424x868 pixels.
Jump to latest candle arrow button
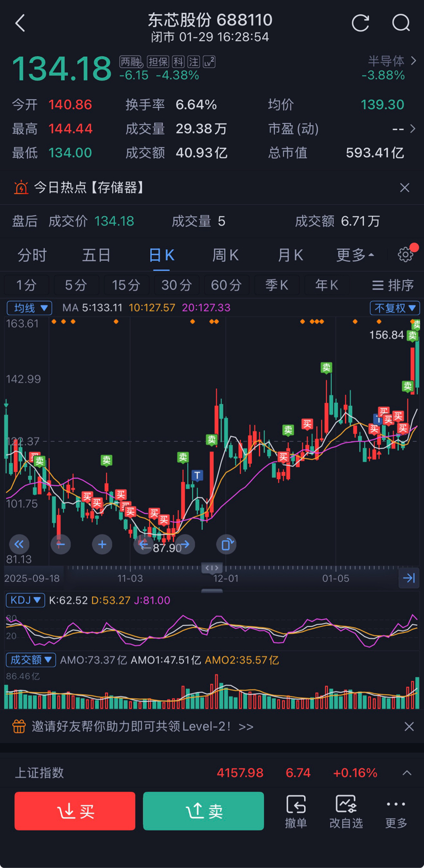409,578
